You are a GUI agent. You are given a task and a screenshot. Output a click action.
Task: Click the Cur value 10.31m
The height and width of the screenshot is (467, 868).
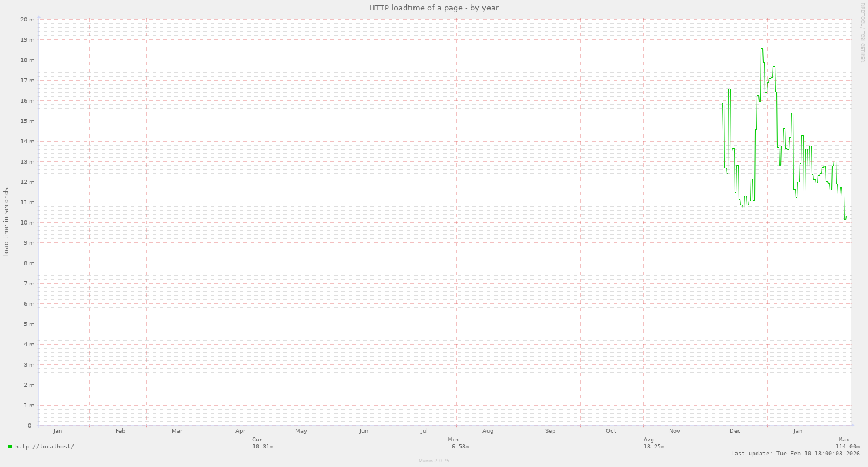[264, 446]
